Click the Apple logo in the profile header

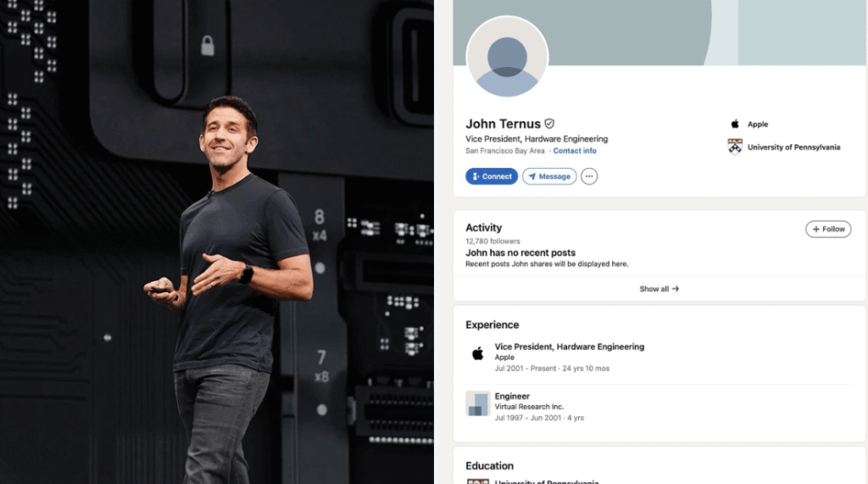[735, 124]
